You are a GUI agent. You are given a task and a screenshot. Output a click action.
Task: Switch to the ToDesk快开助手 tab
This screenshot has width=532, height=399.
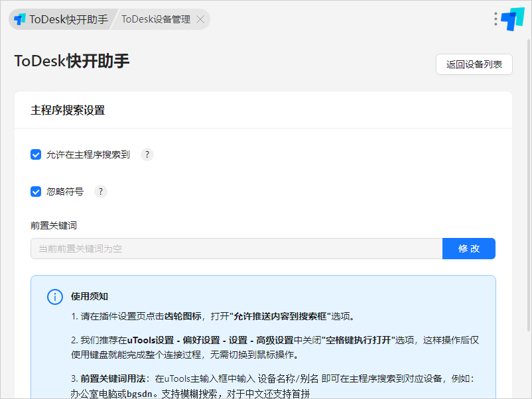62,19
